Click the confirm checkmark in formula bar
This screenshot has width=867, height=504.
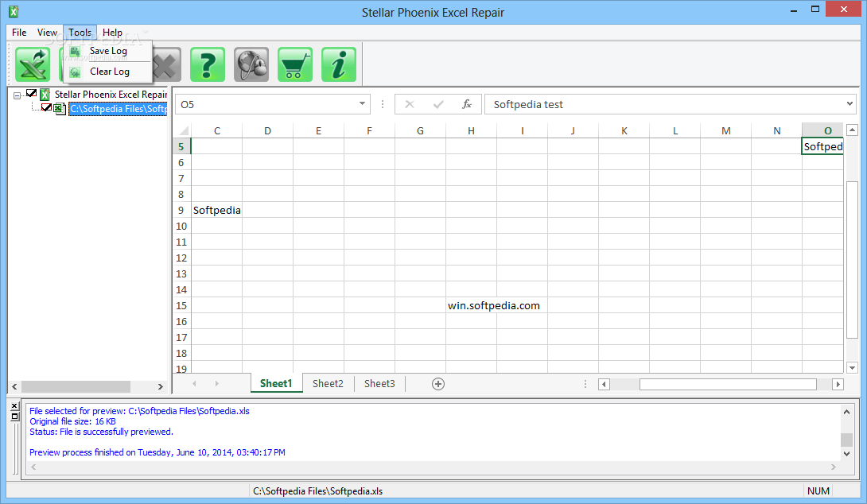pyautogui.click(x=438, y=104)
